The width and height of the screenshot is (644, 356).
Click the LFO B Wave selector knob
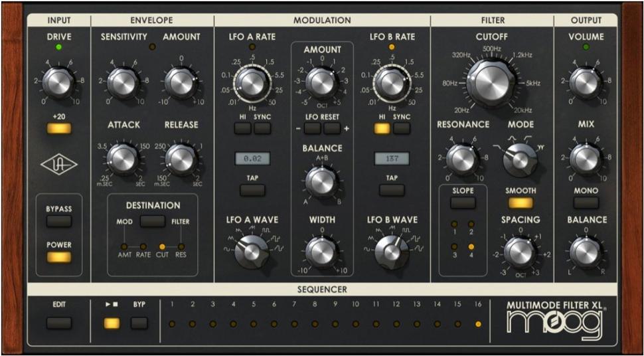tap(392, 252)
